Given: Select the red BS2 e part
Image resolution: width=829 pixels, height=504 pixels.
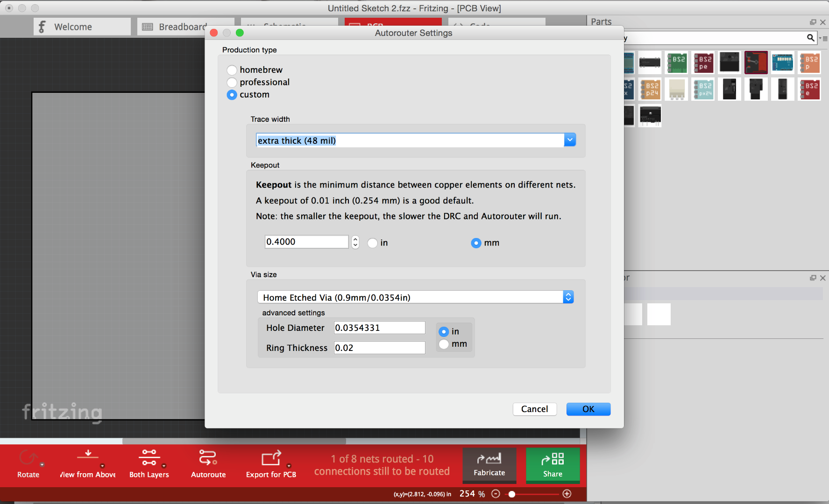Looking at the screenshot, I should [810, 89].
